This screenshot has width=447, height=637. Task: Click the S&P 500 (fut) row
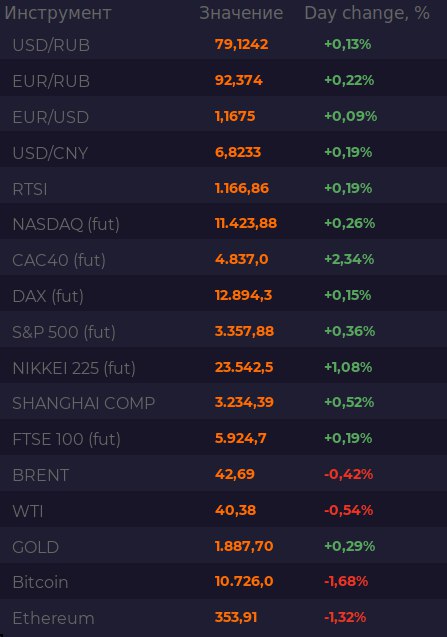tap(224, 332)
